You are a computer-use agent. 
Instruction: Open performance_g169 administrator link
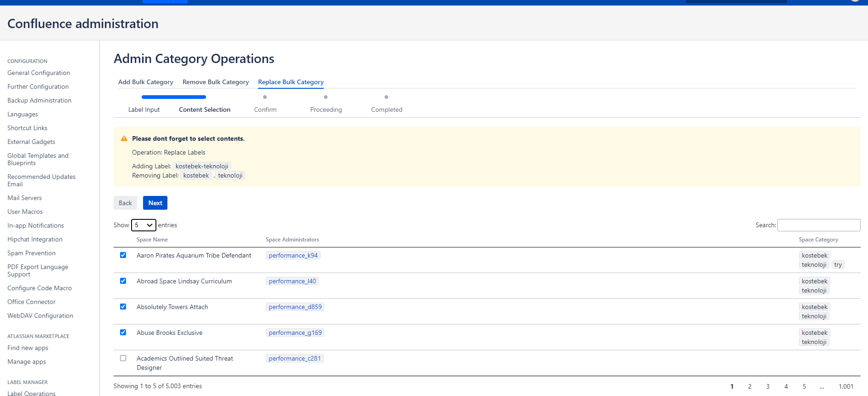(295, 333)
